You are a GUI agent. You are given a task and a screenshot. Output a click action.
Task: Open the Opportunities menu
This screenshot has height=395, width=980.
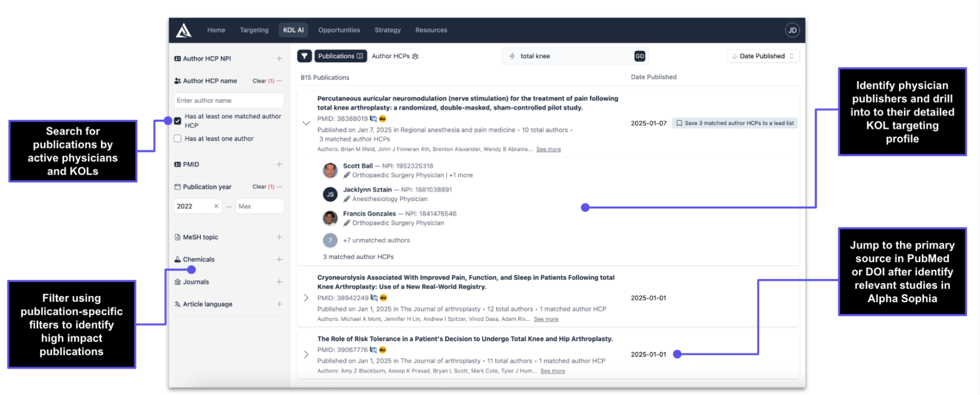click(x=339, y=30)
